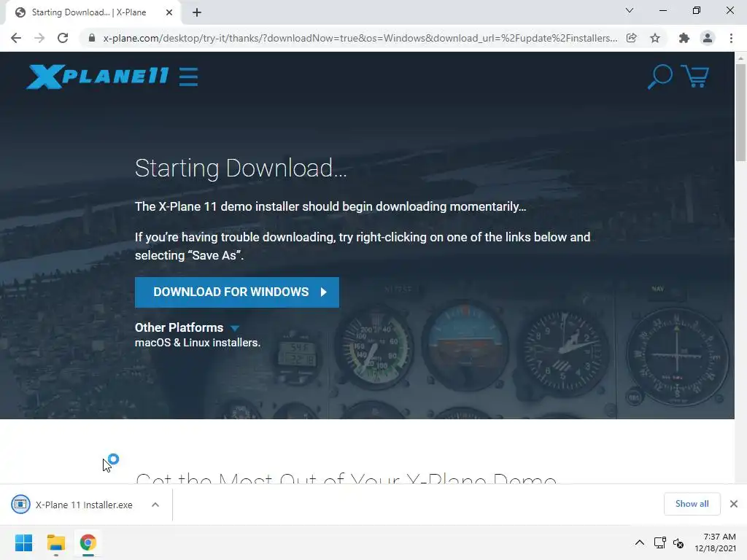This screenshot has width=747, height=560.
Task: Reload the current page
Action: [x=63, y=38]
